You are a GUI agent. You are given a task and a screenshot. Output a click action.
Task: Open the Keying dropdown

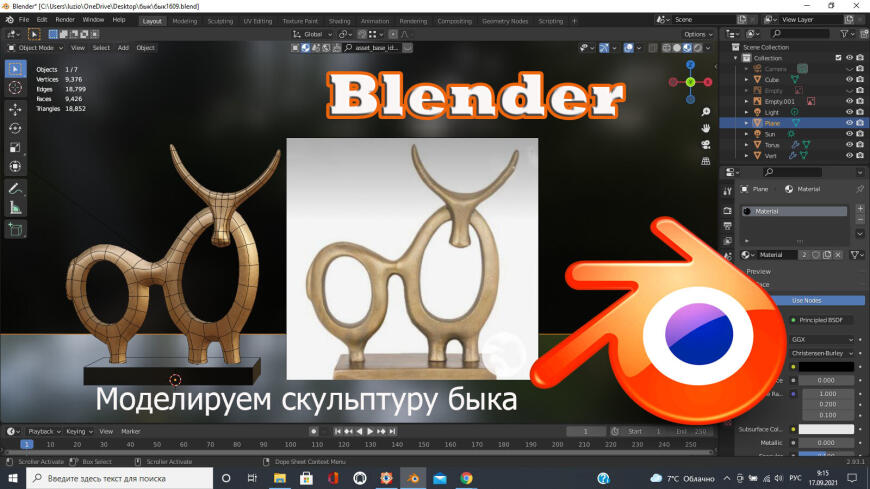point(79,431)
